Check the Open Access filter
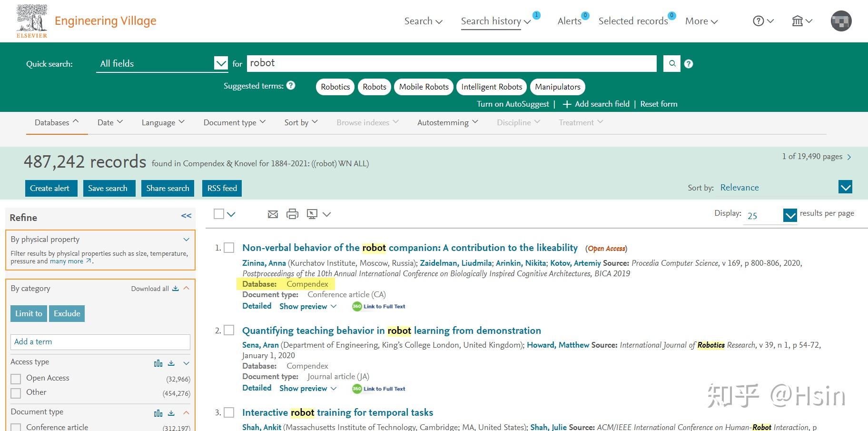This screenshot has width=868, height=431. [16, 379]
